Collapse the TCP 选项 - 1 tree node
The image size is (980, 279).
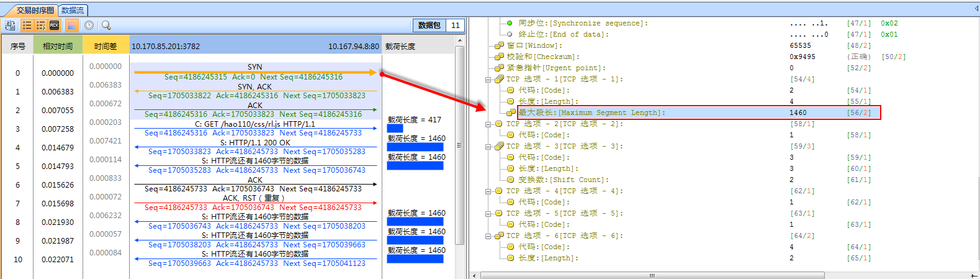(488, 80)
